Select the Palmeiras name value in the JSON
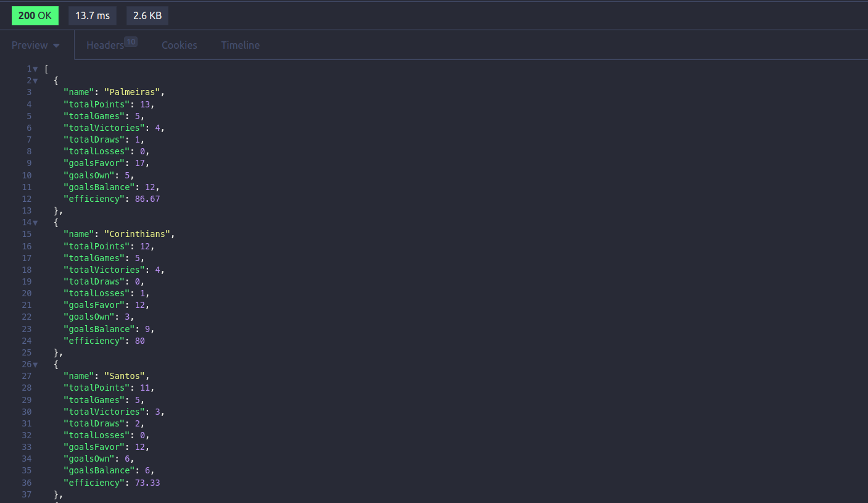This screenshot has height=503, width=868. (131, 92)
